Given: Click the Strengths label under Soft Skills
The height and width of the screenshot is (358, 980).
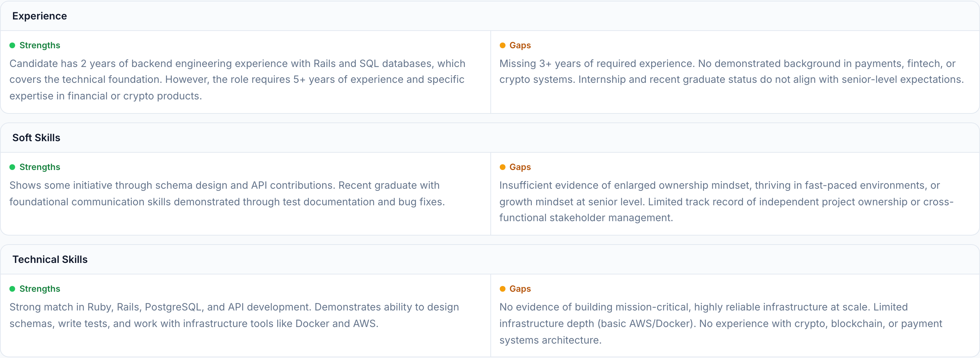Looking at the screenshot, I should coord(40,167).
